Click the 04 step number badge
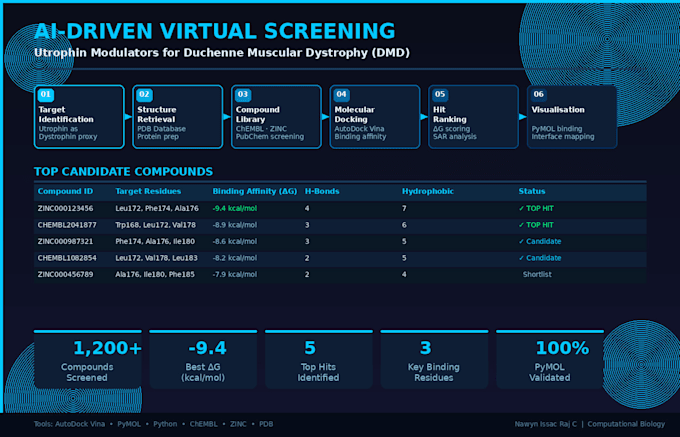 pos(342,95)
